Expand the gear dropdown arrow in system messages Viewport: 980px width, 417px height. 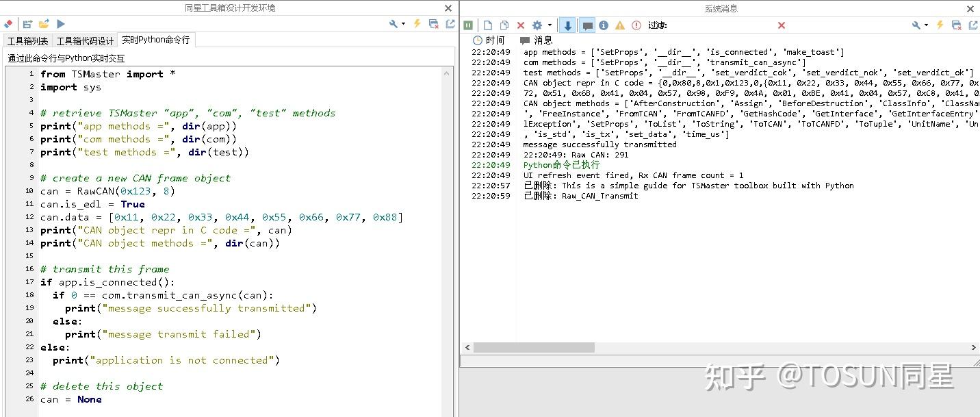[549, 25]
